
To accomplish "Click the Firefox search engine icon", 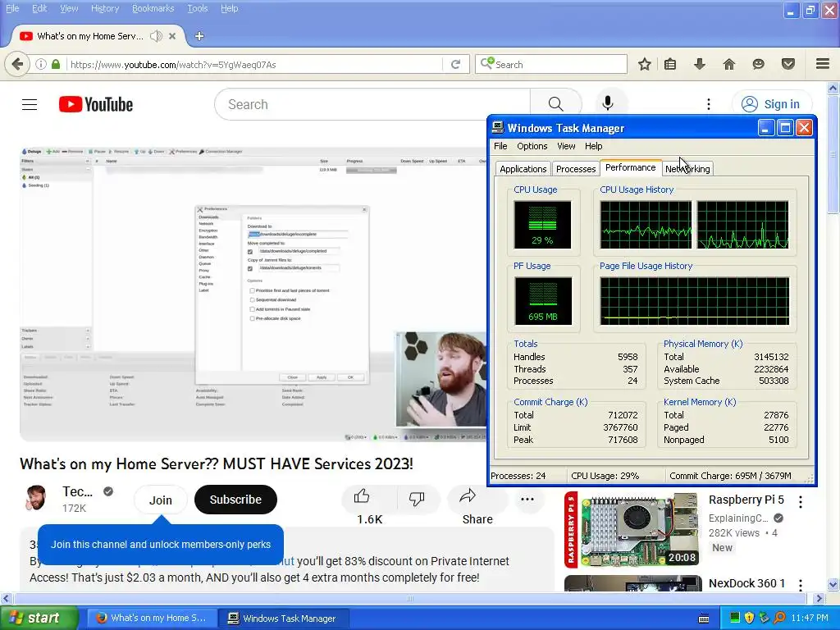I will (x=487, y=64).
